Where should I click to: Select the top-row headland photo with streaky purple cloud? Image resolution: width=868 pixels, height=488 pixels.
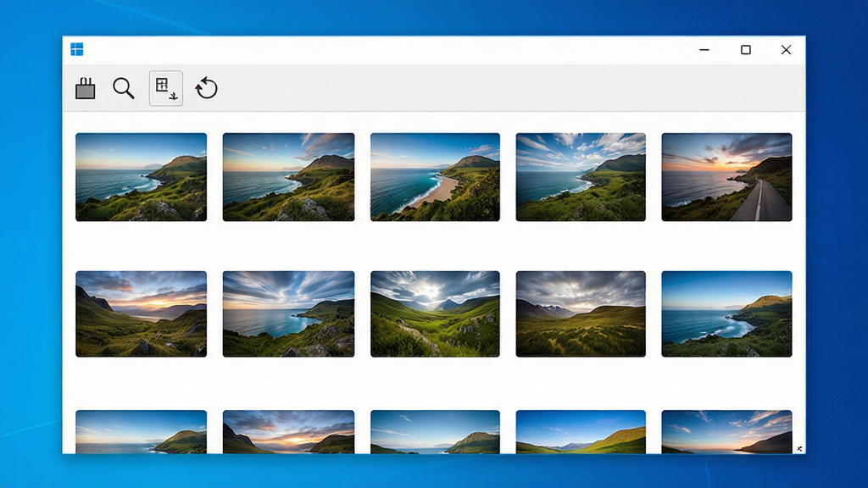click(288, 177)
